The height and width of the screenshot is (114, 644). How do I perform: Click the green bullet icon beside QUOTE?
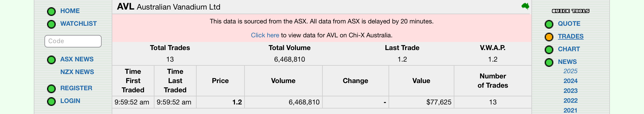point(549,24)
